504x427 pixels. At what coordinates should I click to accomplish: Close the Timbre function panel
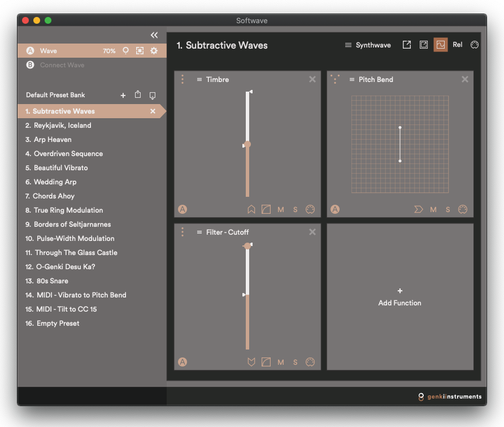coord(312,79)
